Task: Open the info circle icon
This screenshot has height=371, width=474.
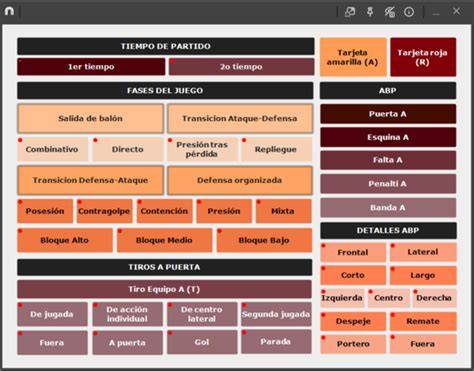Action: coord(409,12)
